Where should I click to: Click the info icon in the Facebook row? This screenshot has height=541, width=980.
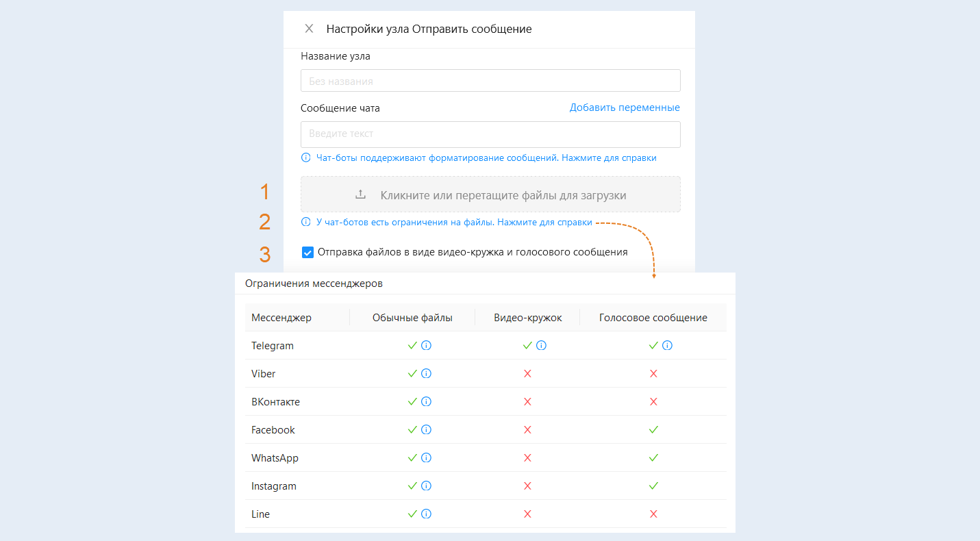[426, 430]
